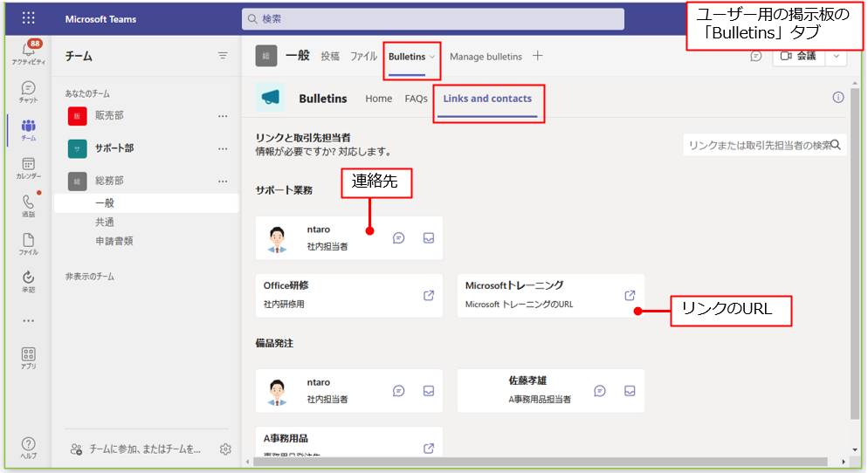
Task: Filter the teams list
Action: coord(223,55)
